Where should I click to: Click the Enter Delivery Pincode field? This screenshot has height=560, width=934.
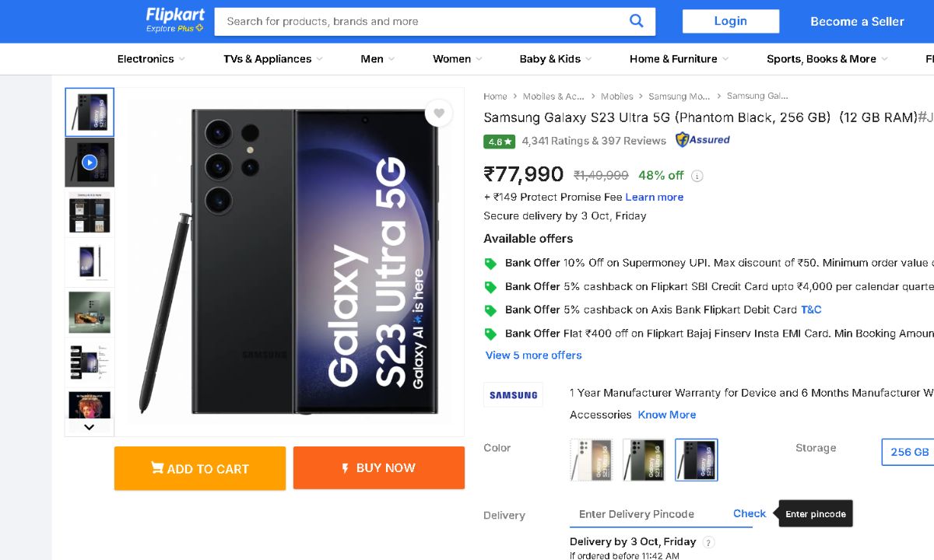point(646,514)
